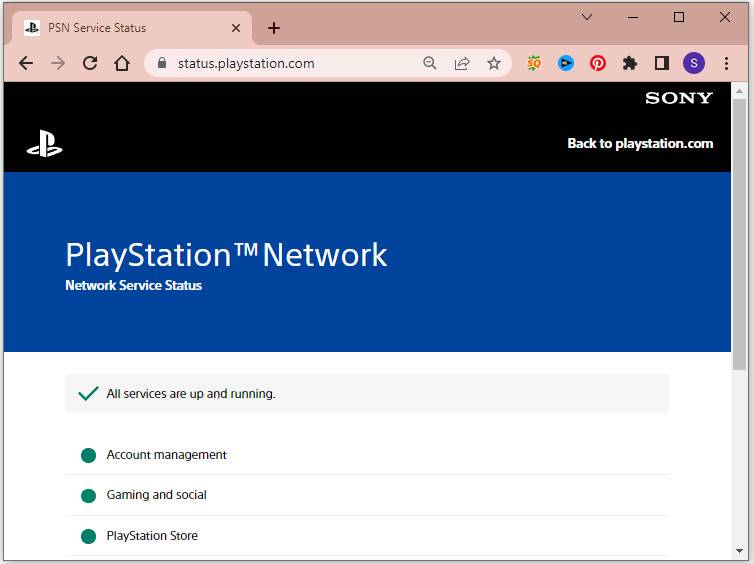
Task: Click the green dot beside PlayStation Store
Action: (88, 536)
